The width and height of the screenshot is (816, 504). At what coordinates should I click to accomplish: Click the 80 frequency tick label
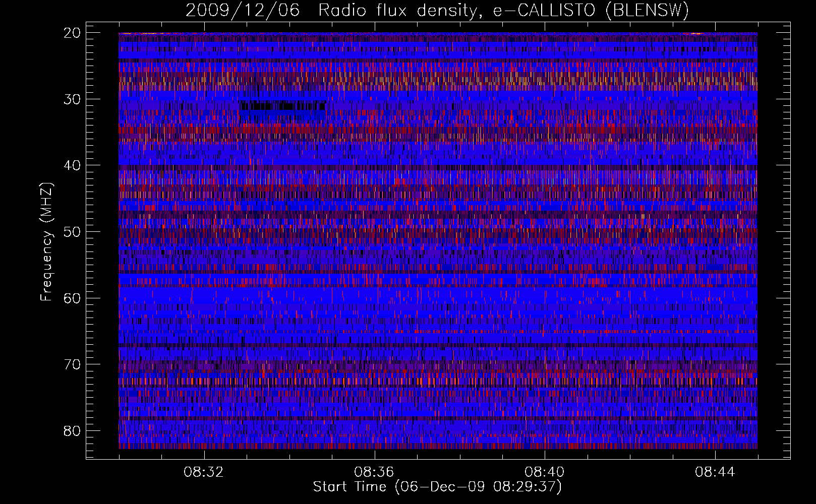(x=73, y=431)
